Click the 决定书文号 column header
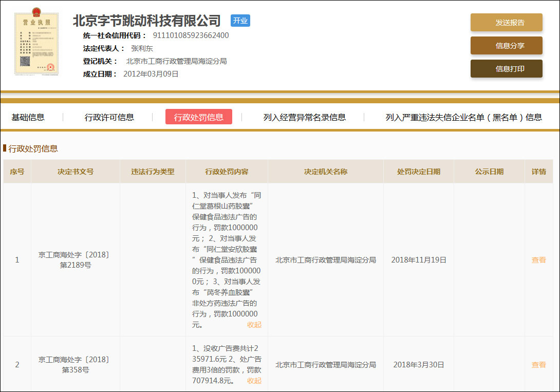The height and width of the screenshot is (392, 560). tap(75, 171)
